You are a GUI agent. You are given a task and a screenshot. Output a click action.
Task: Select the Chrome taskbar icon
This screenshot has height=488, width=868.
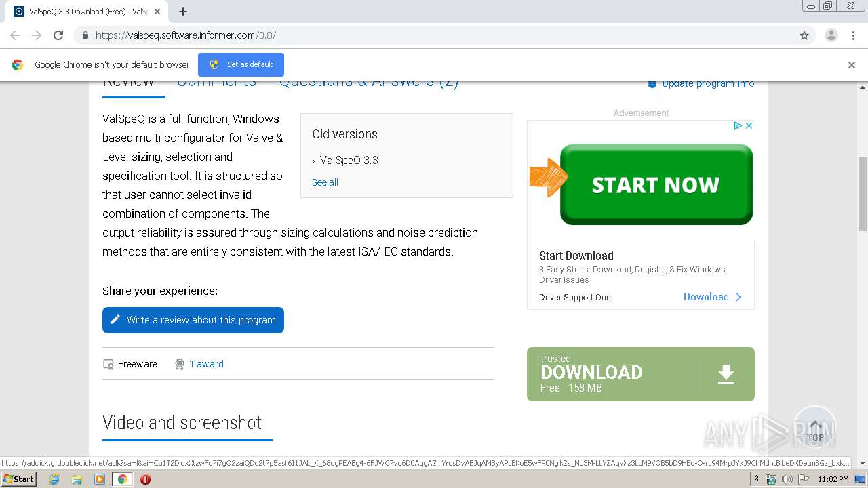[x=122, y=479]
